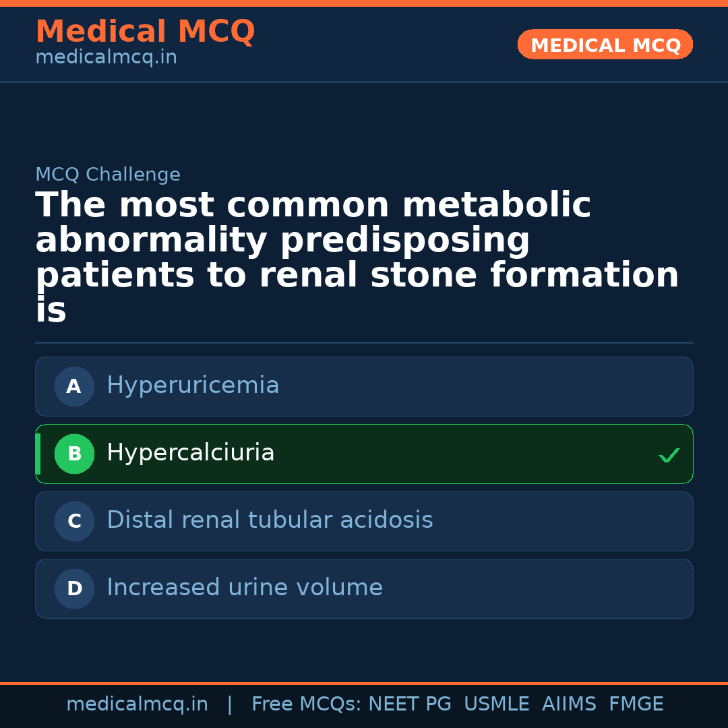Click the orange MEDICAL MCQ badge
Viewport: 728px width, 728px height.
605,45
